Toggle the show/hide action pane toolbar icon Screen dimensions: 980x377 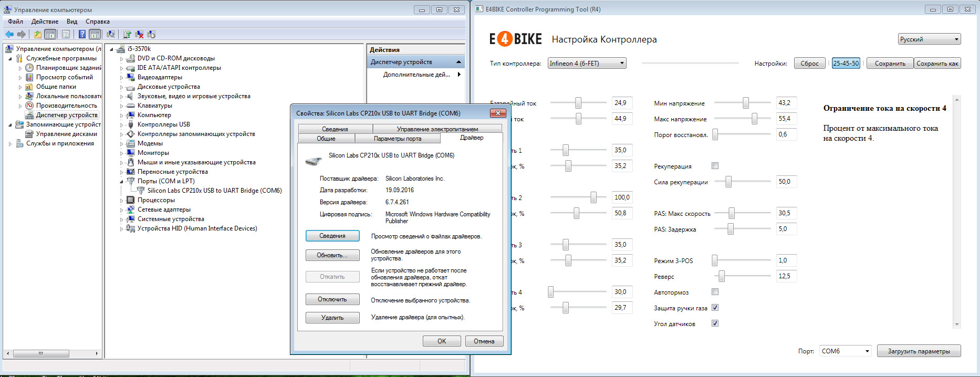point(95,35)
